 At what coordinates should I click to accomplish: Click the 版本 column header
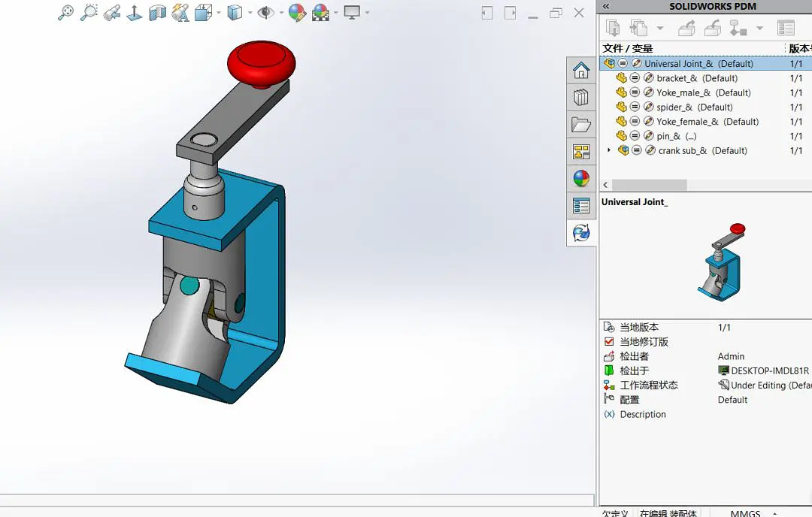coord(799,49)
